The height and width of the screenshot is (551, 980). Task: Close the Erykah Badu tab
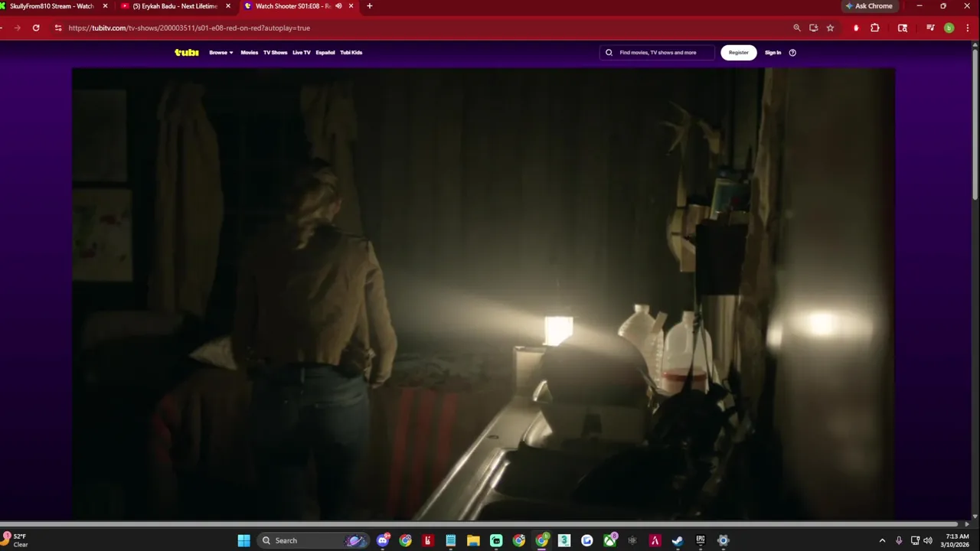(228, 6)
